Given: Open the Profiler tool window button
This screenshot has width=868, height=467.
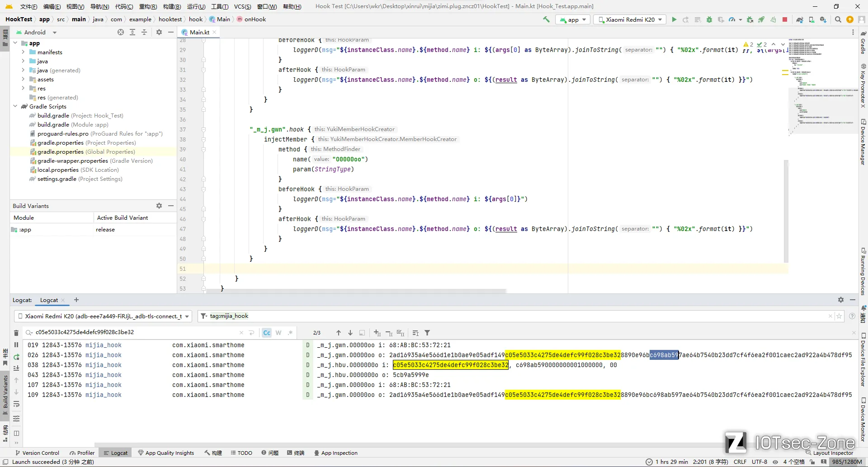Looking at the screenshot, I should point(82,453).
